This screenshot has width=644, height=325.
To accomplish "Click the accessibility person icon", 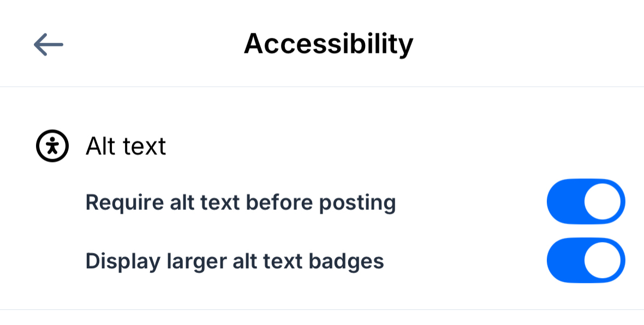I will [x=52, y=146].
